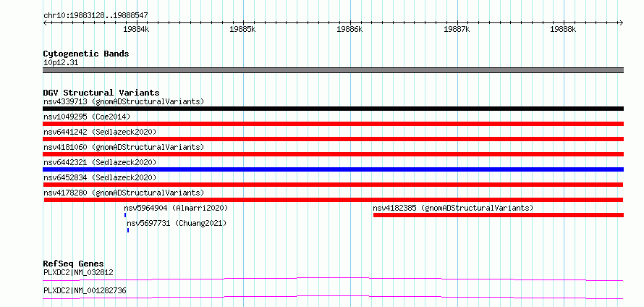The image size is (644, 307).
Task: Open the nsv4182385 gnomAD variant label
Action: pyautogui.click(x=453, y=208)
